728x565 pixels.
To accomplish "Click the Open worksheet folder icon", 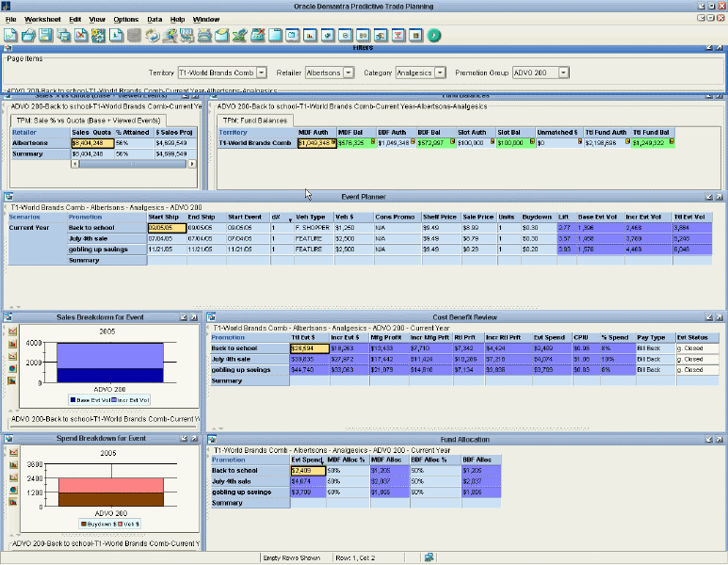I will (x=28, y=36).
